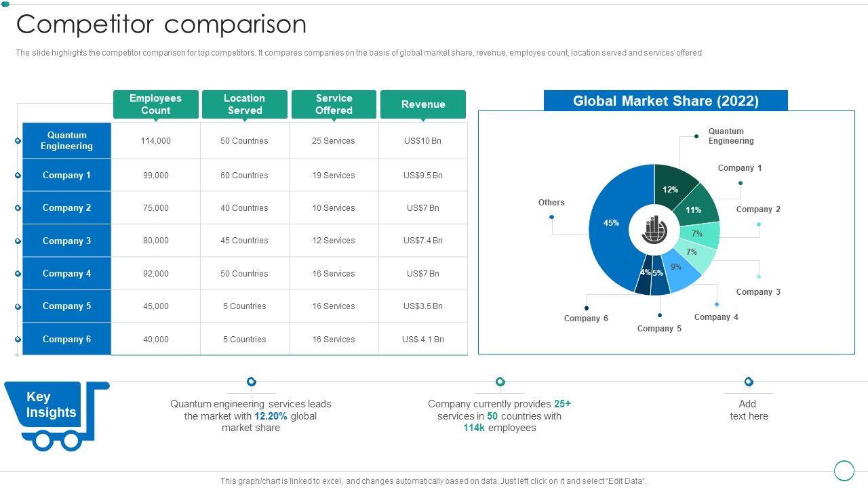Select the Company 1 row header

66,175
